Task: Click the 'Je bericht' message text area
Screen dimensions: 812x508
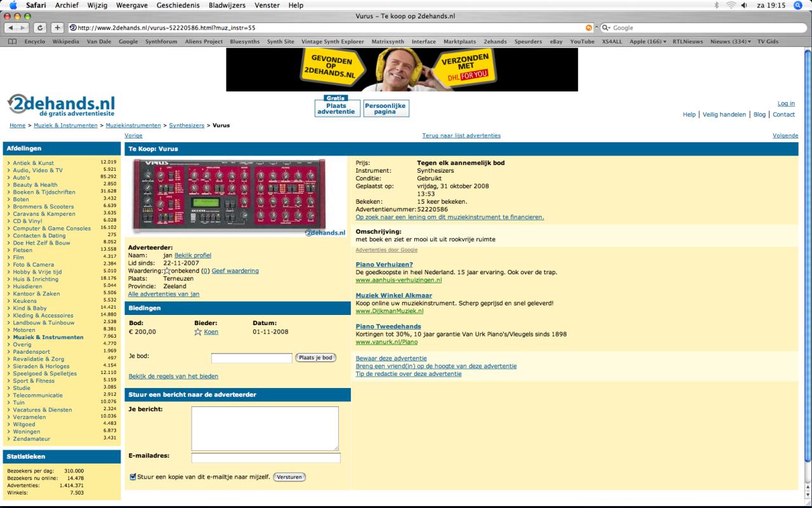Action: (265, 429)
